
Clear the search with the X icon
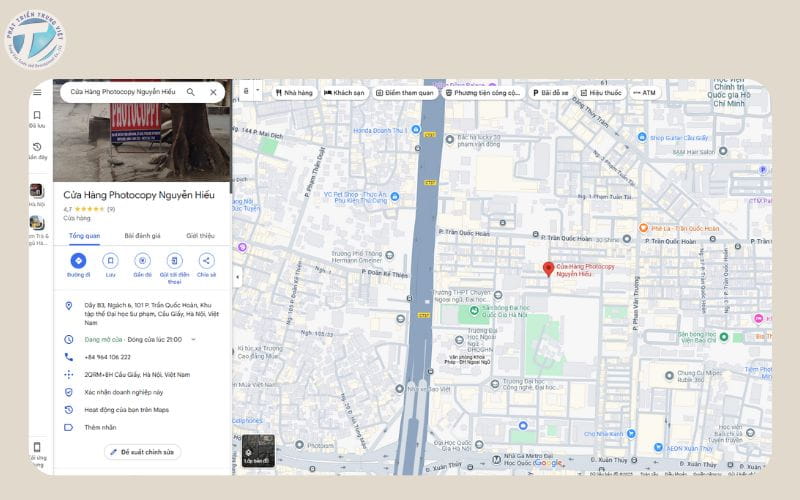click(x=213, y=92)
